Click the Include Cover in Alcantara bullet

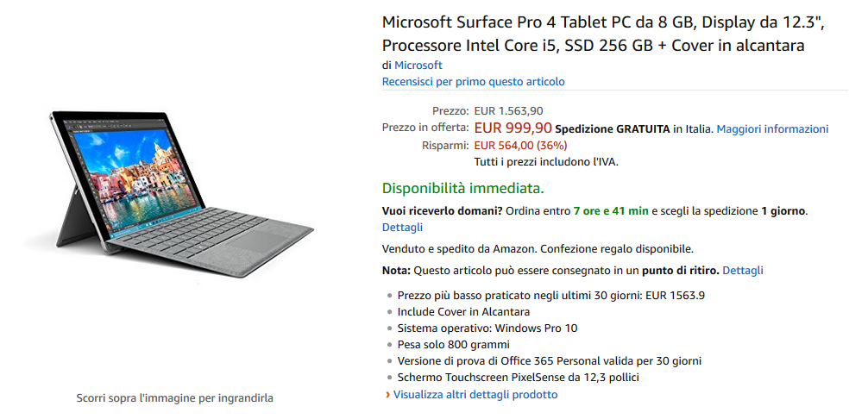(x=463, y=312)
